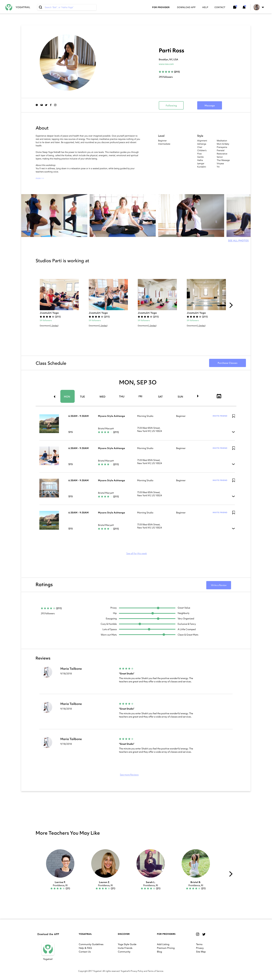This screenshot has width=272, height=980.
Task: Click the Messenger icon under her photo
Action: [x=37, y=105]
